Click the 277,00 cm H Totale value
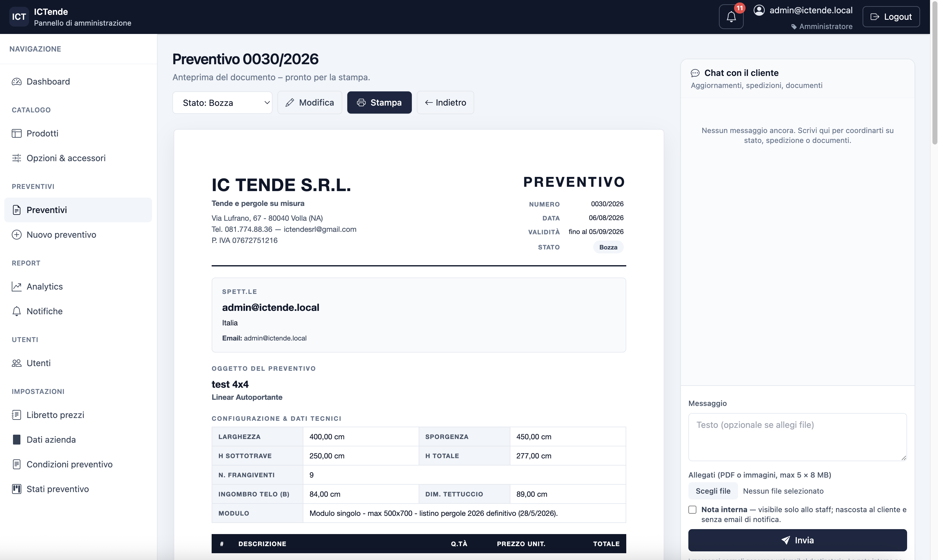This screenshot has height=560, width=938. click(534, 456)
